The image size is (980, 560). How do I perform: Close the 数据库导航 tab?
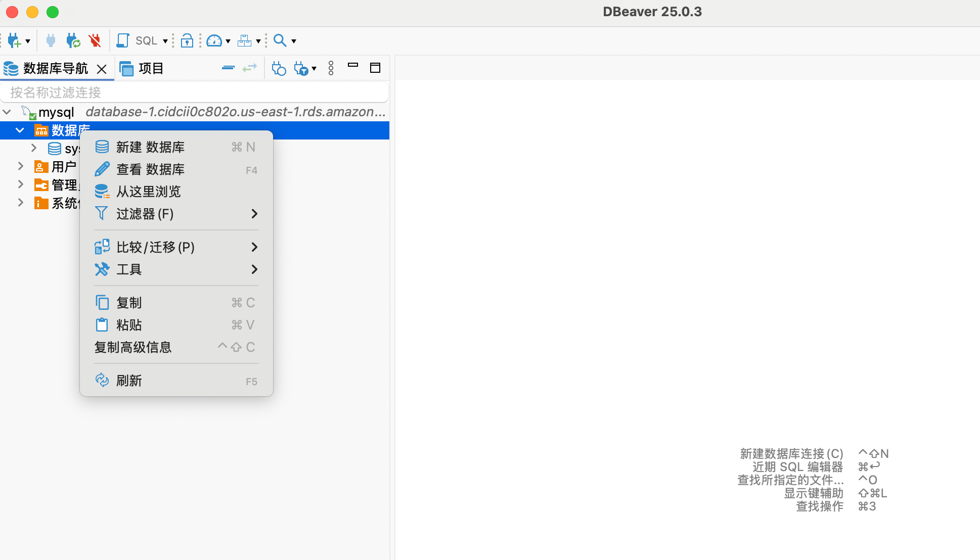pos(102,69)
